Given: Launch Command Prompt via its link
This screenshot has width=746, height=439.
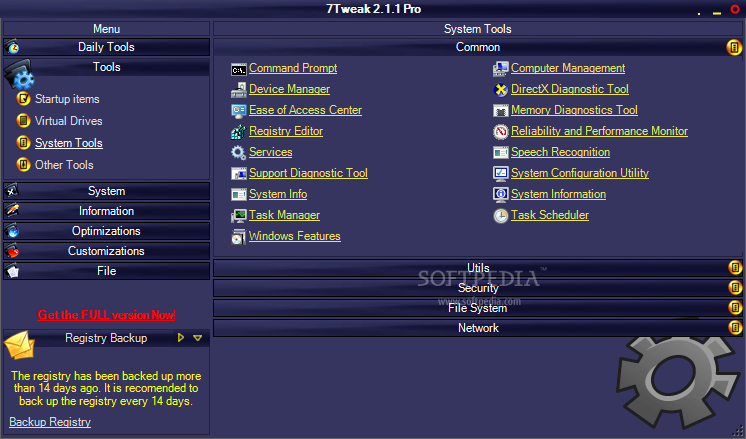Looking at the screenshot, I should (293, 68).
